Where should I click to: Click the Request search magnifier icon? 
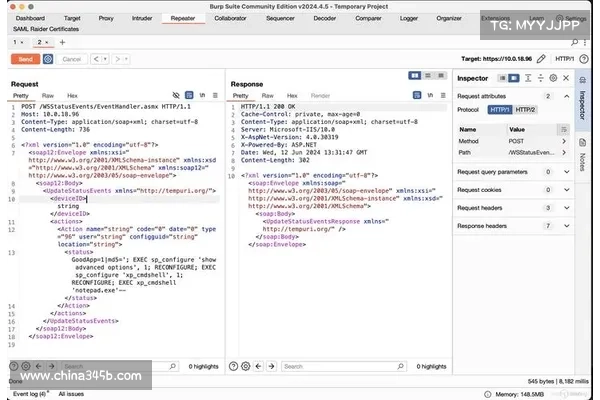coord(173,366)
